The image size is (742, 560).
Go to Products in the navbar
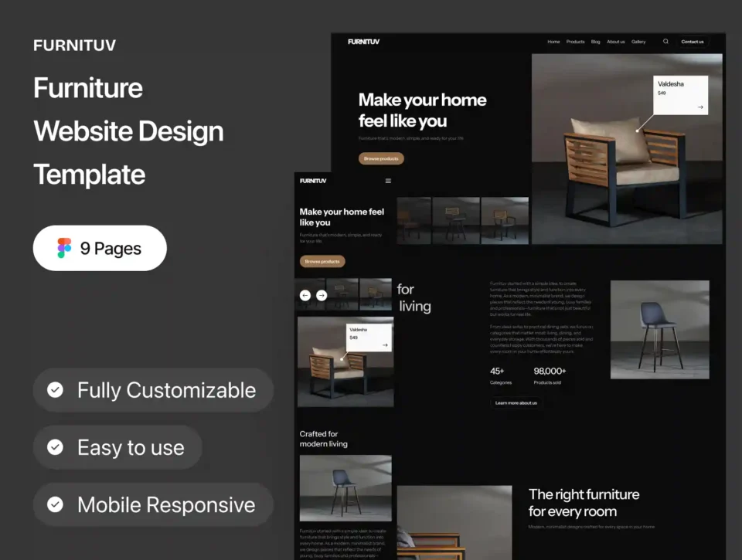(575, 42)
